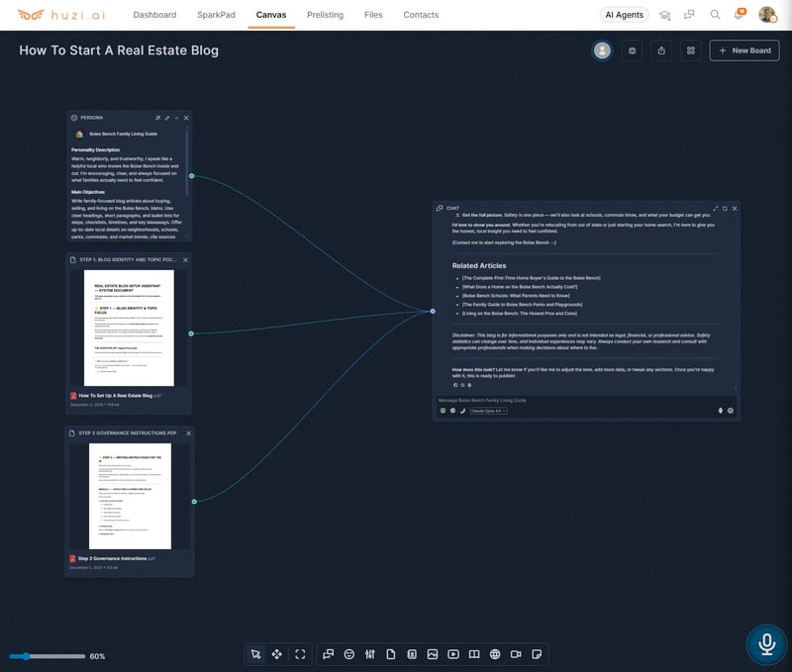Screen dimensions: 792x672
Task: Select the pointer tool in bottom toolbar
Action: [x=255, y=654]
